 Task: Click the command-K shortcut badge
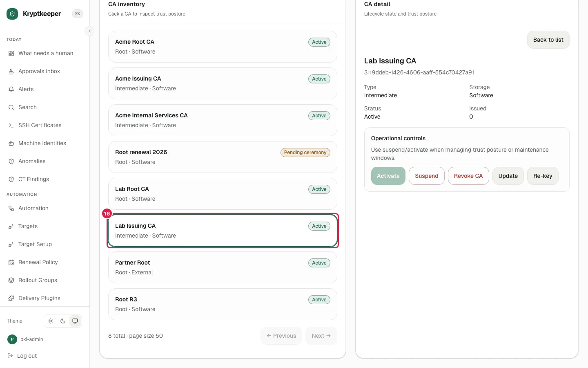(x=78, y=13)
